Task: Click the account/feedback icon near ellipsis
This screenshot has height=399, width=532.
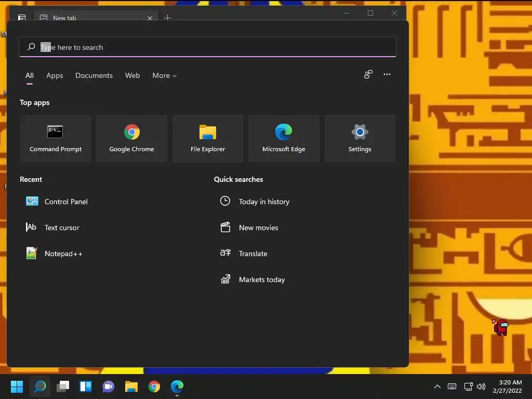Action: click(x=368, y=74)
